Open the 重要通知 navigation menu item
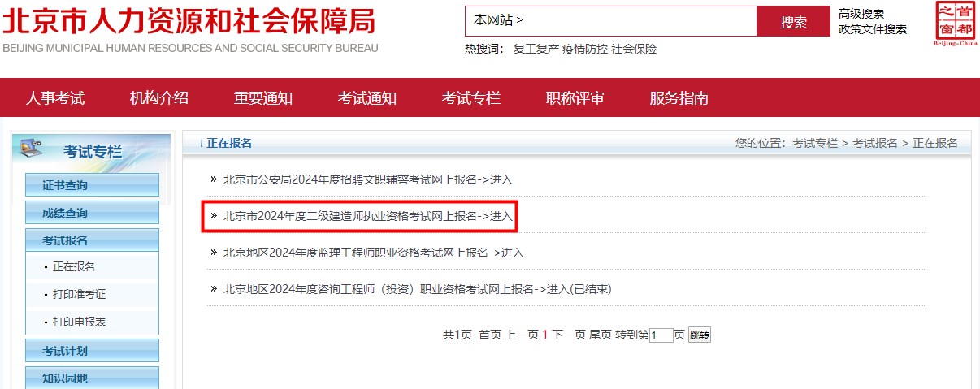The image size is (980, 389). pyautogui.click(x=263, y=98)
